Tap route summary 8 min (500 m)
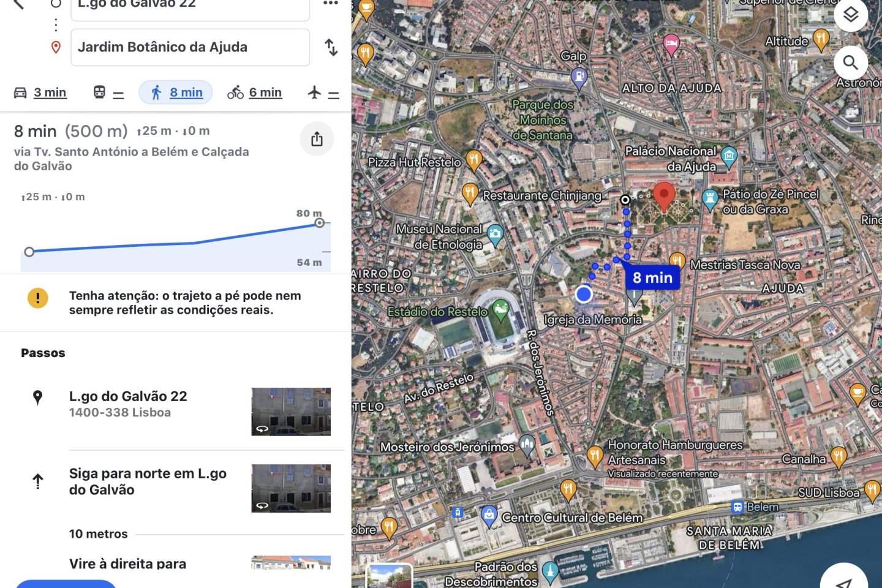Screen dimensions: 882x588 pos(71,131)
